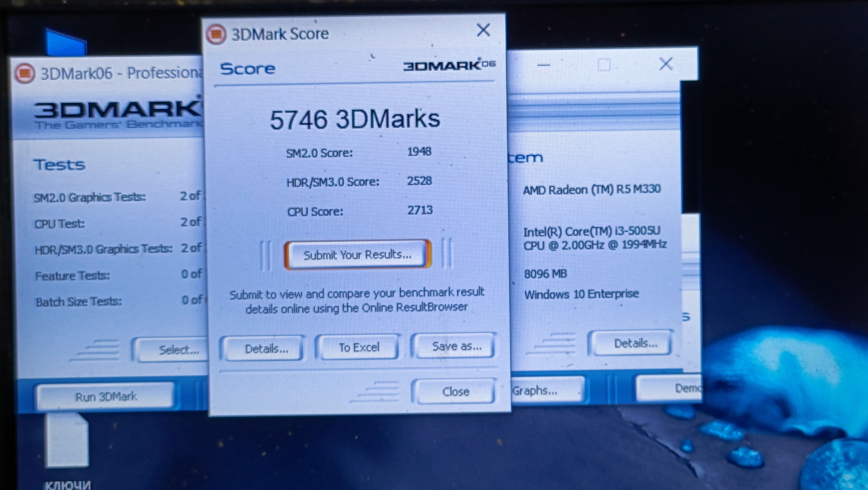Close the 3DMark Score dialog with X

(484, 30)
